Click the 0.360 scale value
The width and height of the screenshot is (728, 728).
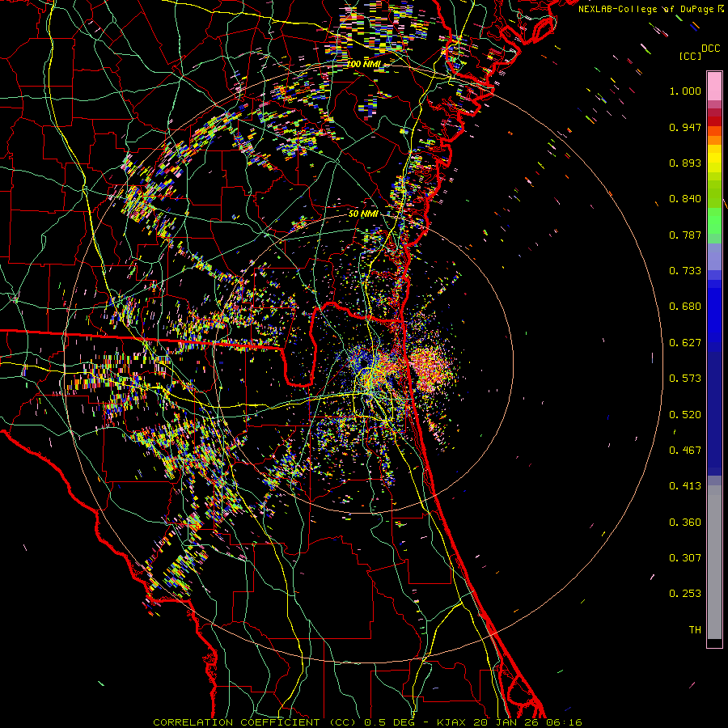pyautogui.click(x=685, y=523)
